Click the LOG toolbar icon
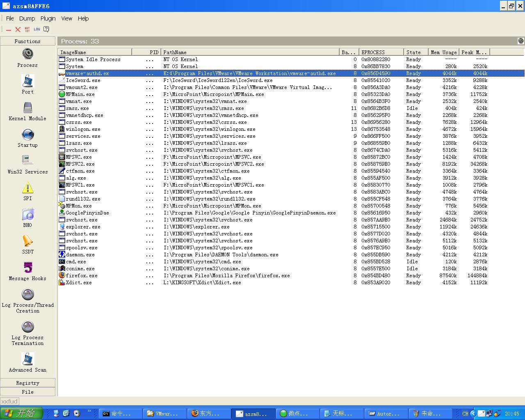The width and height of the screenshot is (525, 420). click(37, 29)
